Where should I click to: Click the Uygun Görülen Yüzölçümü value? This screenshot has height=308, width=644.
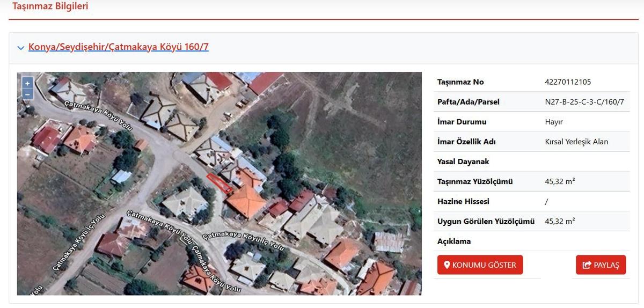click(x=560, y=222)
